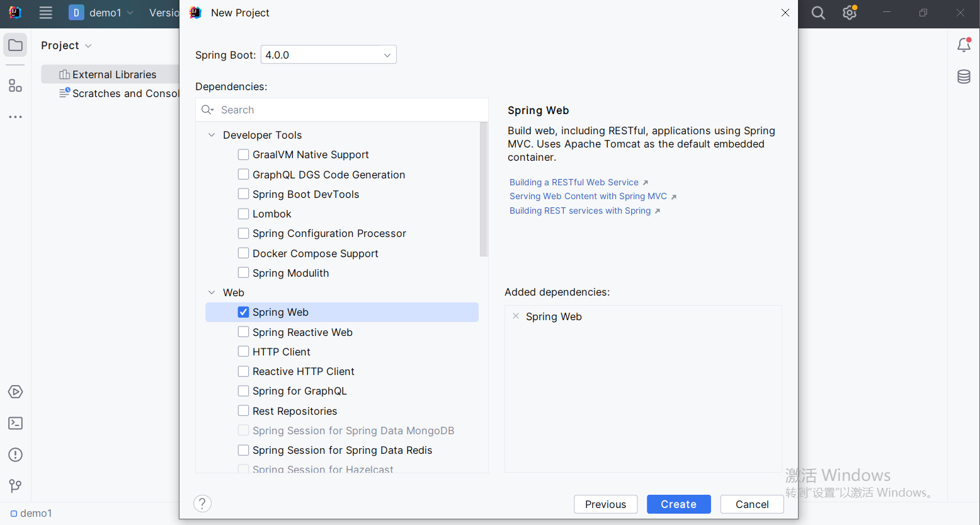Uncheck the Spring Web checkbox
Viewport: 980px width, 525px height.
(x=243, y=312)
